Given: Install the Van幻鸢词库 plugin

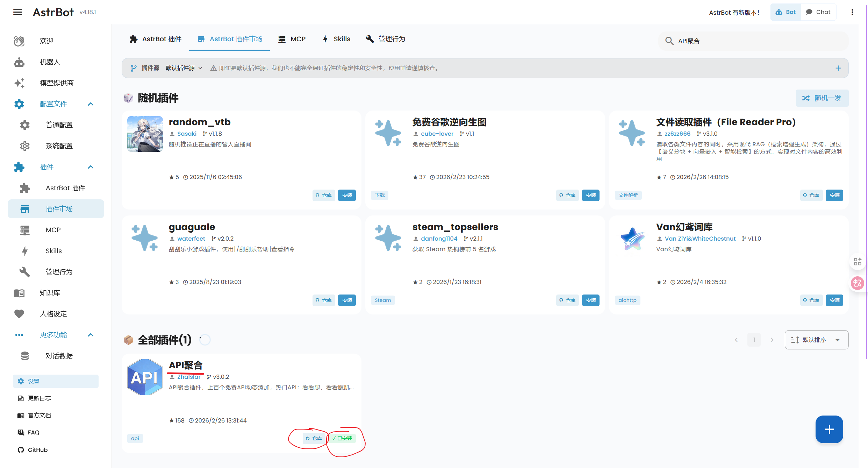Looking at the screenshot, I should (834, 300).
